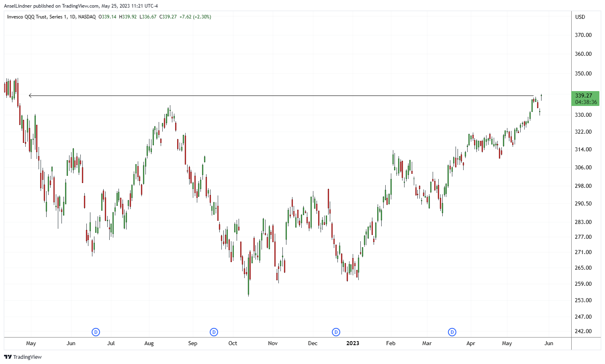Click the 253.00 price axis label

point(583,300)
